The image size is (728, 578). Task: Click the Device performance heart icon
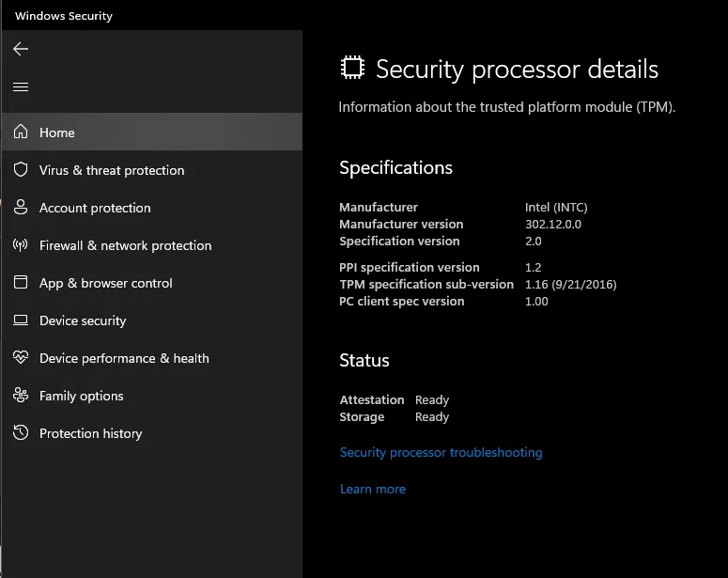coord(21,357)
